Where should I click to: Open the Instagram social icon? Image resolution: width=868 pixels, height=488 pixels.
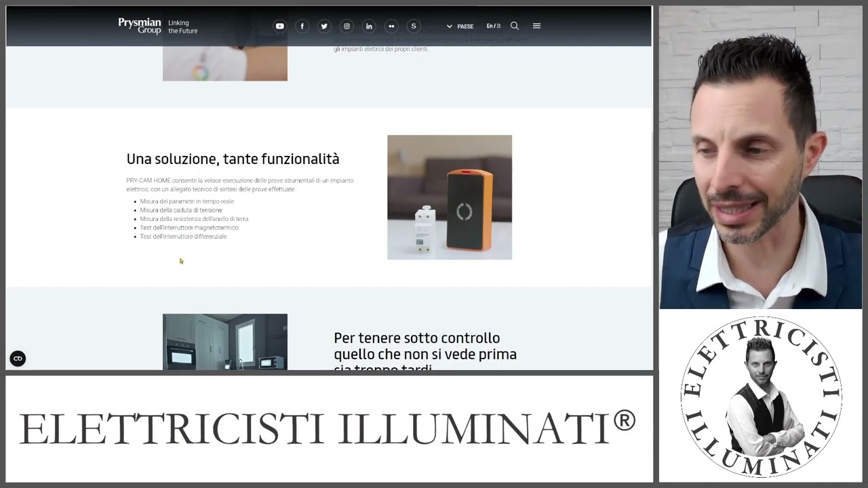[x=347, y=26]
